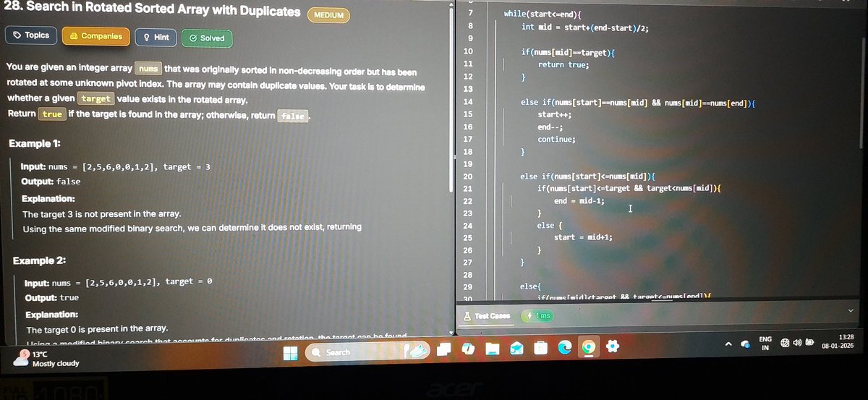This screenshot has height=400, width=868.
Task: Click the 'Example 1:' heading
Action: click(36, 143)
